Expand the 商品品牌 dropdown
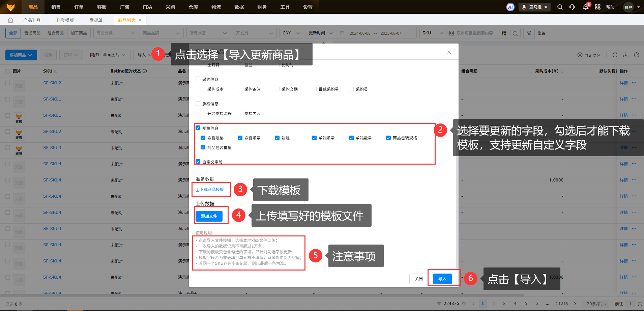Viewport: 644px width, 311px height. tap(162, 33)
